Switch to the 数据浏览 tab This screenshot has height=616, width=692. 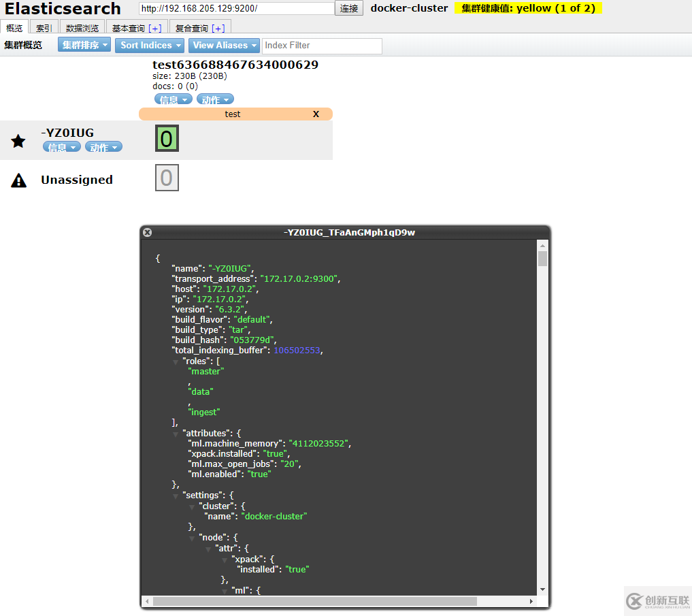[82, 27]
